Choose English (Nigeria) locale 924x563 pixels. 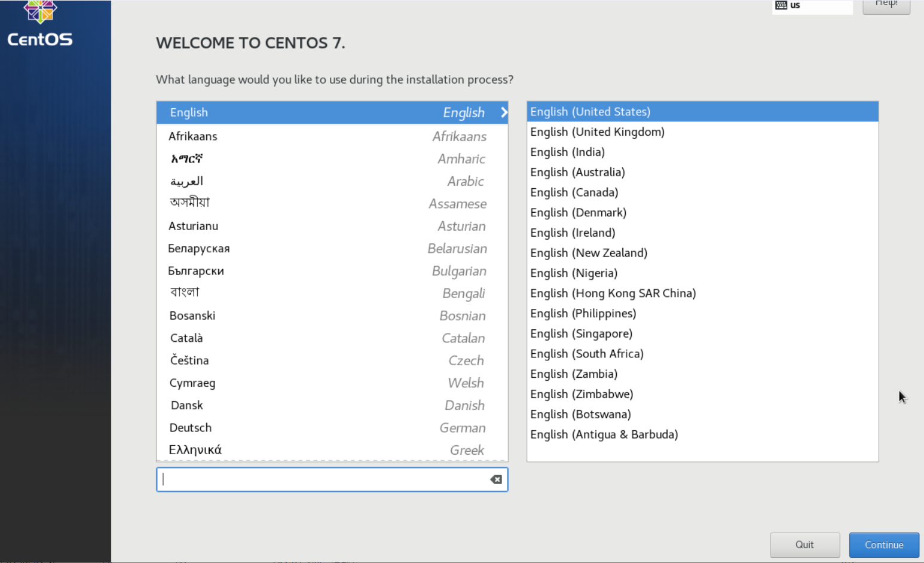coord(702,273)
